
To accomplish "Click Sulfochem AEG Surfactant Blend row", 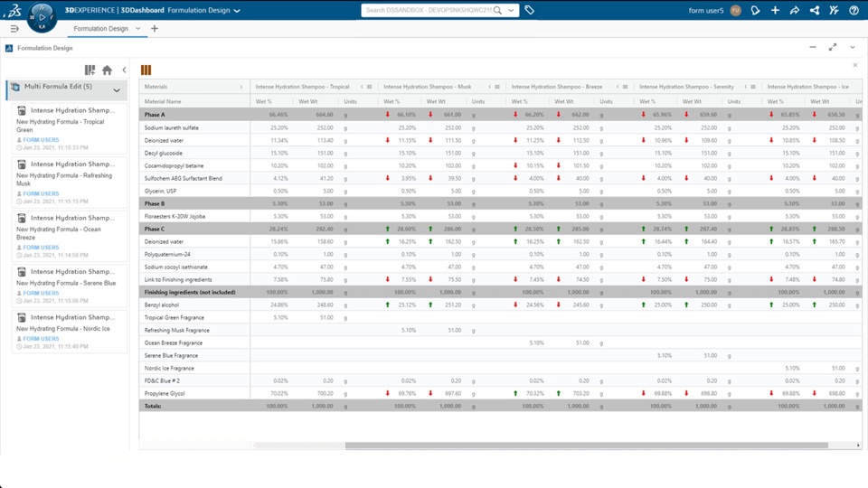I will point(500,179).
